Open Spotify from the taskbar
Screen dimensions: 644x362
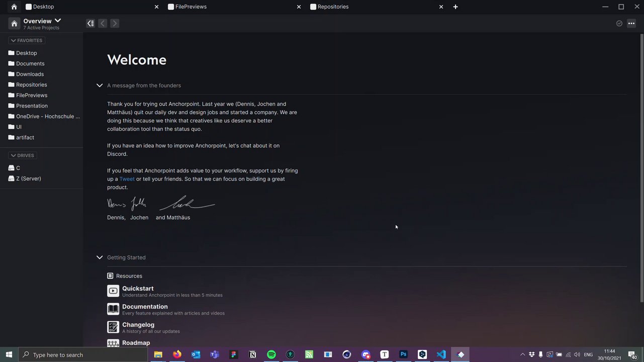coord(271,354)
